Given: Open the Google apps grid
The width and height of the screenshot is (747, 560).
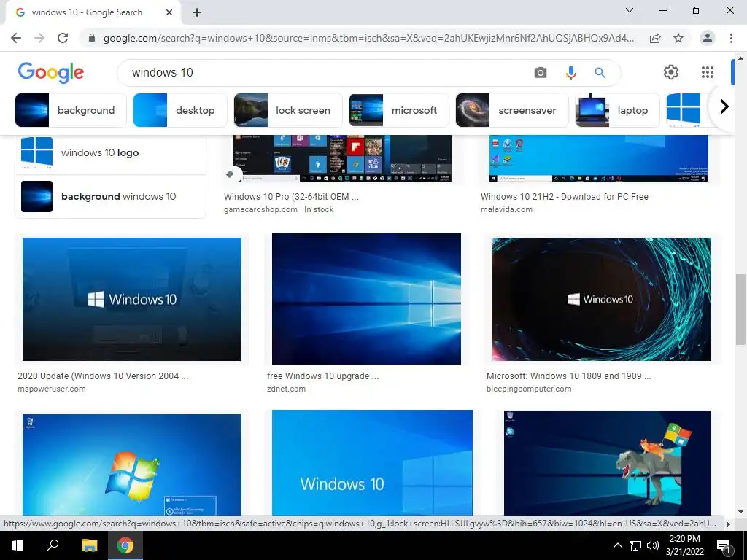Looking at the screenshot, I should [708, 72].
